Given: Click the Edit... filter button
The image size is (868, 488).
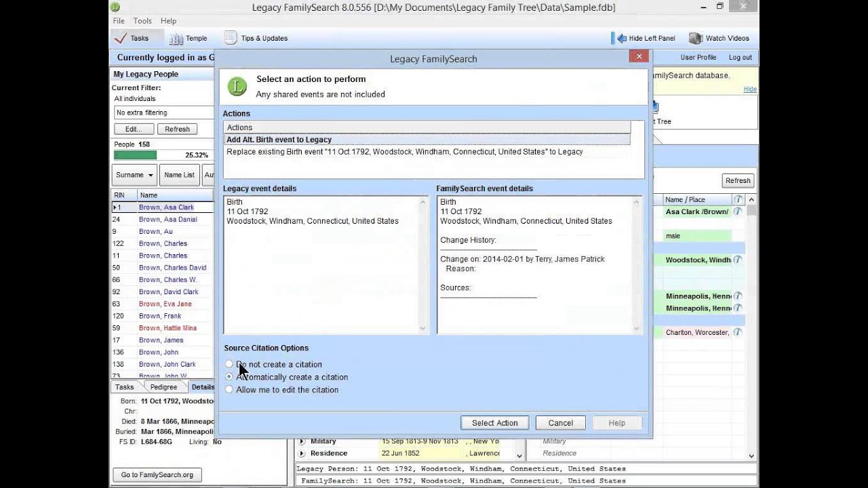Looking at the screenshot, I should pyautogui.click(x=133, y=129).
